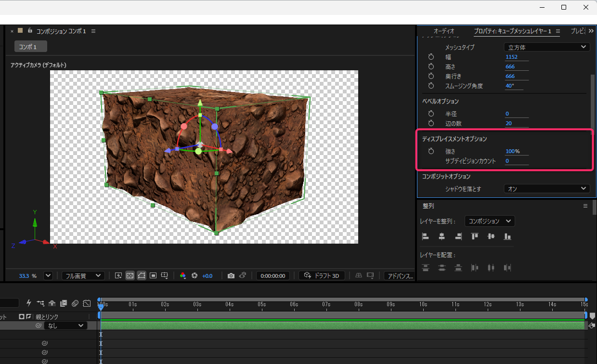Enable the ドラフト 3D button

click(x=322, y=276)
